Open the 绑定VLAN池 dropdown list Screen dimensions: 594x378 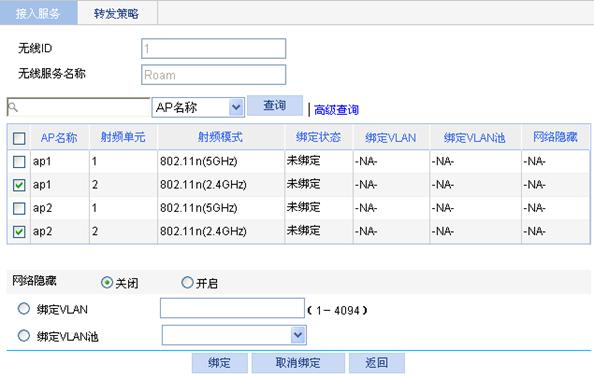[234, 335]
